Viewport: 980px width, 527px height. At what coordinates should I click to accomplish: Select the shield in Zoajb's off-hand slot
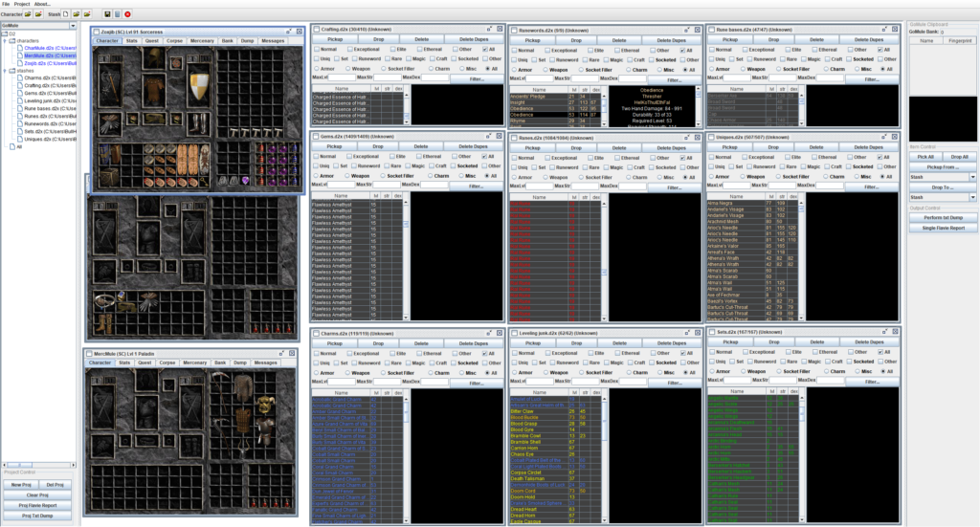199,87
